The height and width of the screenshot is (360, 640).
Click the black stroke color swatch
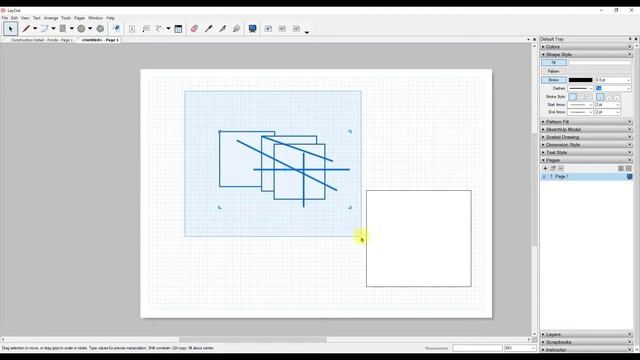[x=580, y=80]
